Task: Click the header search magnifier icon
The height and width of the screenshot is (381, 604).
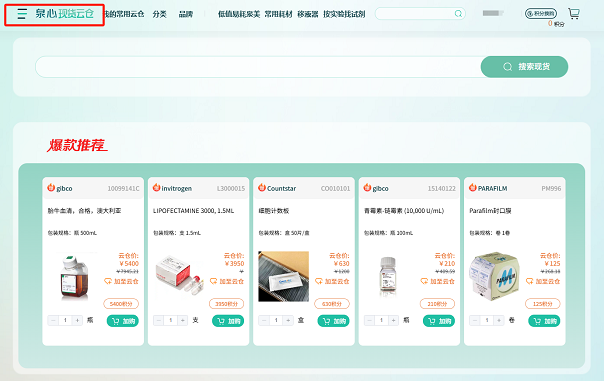Action: click(458, 14)
